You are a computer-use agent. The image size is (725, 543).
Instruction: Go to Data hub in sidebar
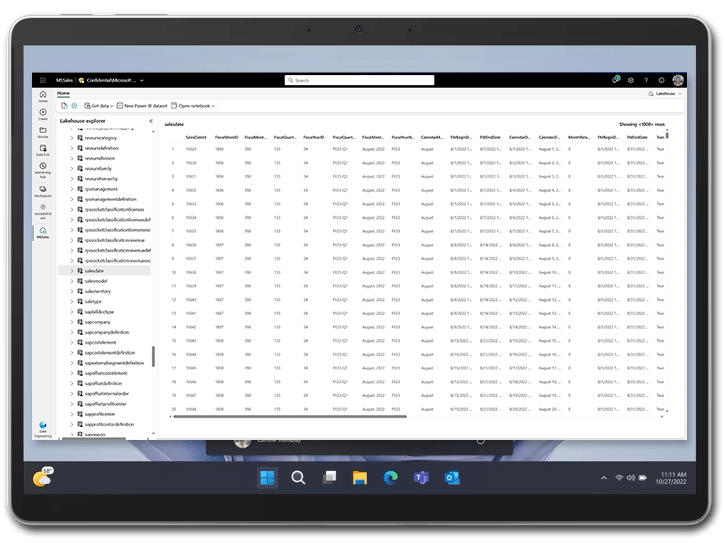pyautogui.click(x=43, y=150)
